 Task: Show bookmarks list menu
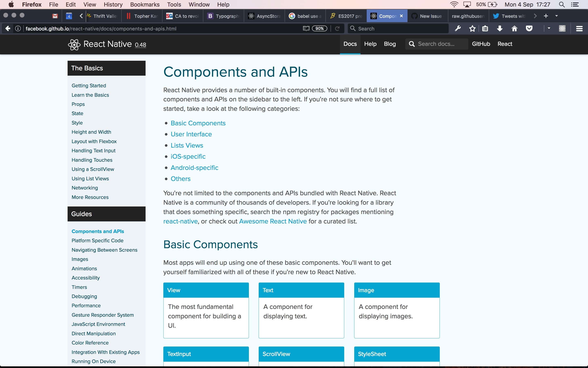coord(485,28)
